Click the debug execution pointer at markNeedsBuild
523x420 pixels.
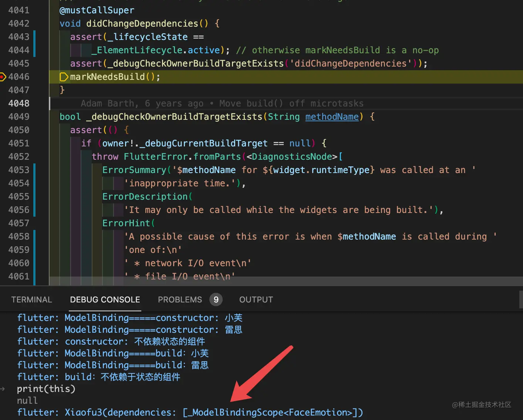64,77
